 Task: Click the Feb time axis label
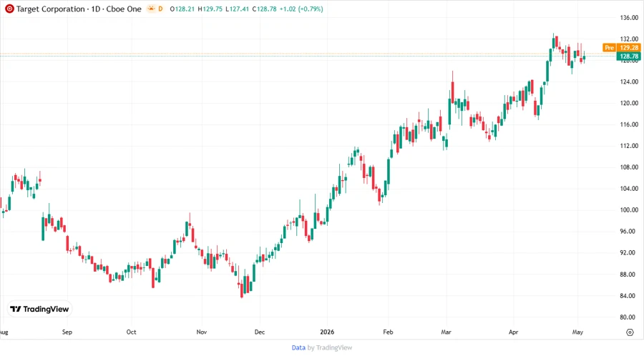[388, 332]
